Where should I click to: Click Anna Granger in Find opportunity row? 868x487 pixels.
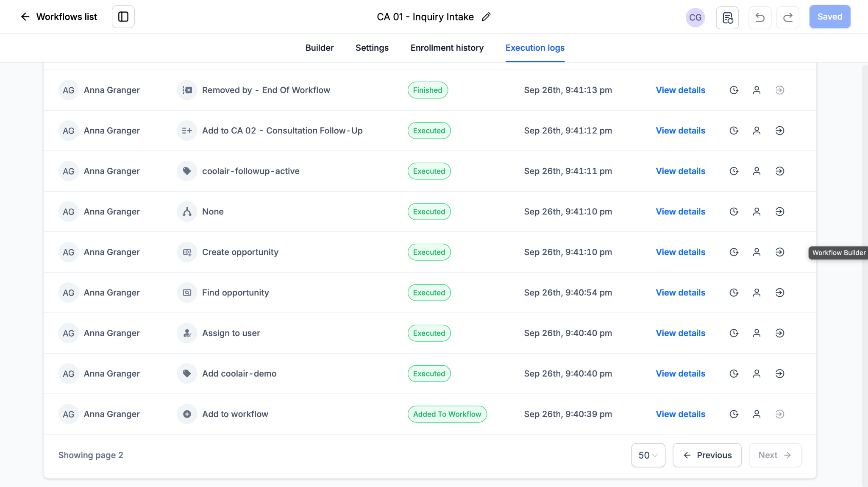(111, 292)
